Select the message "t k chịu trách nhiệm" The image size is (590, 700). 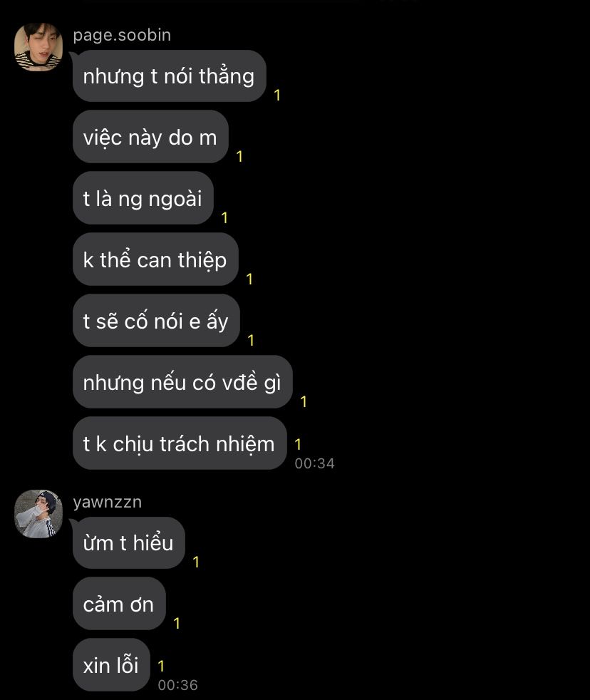180,443
